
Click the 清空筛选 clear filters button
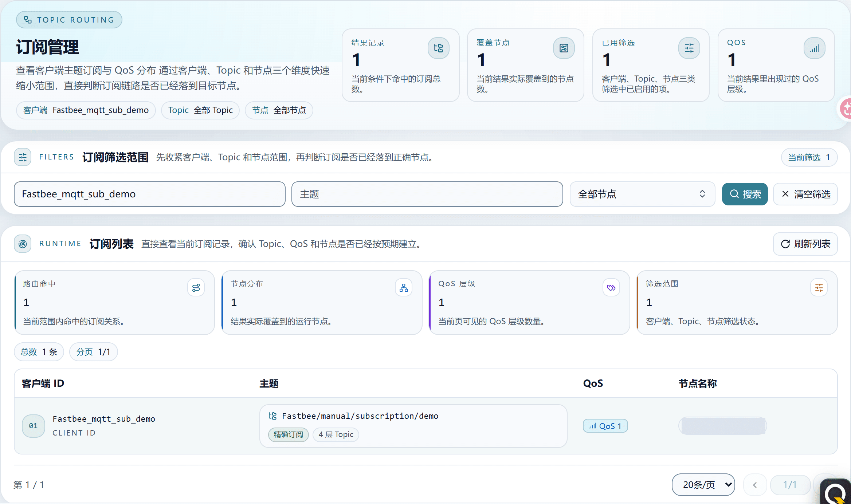(805, 194)
